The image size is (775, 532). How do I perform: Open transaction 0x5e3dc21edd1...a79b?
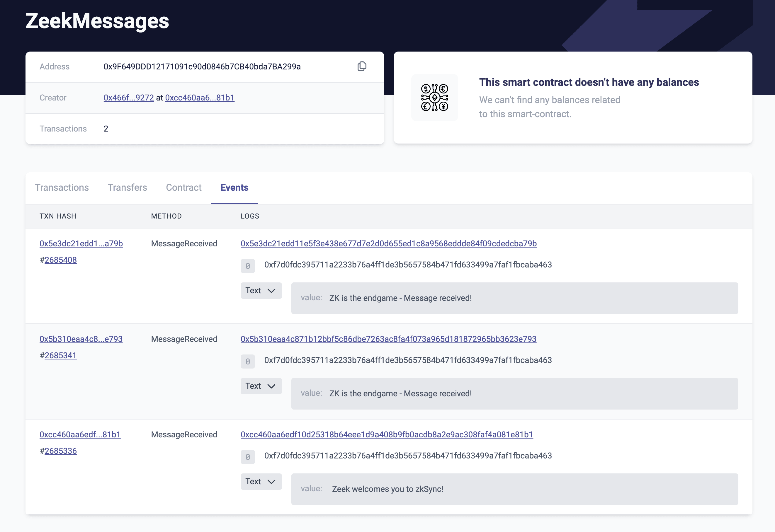(x=81, y=243)
